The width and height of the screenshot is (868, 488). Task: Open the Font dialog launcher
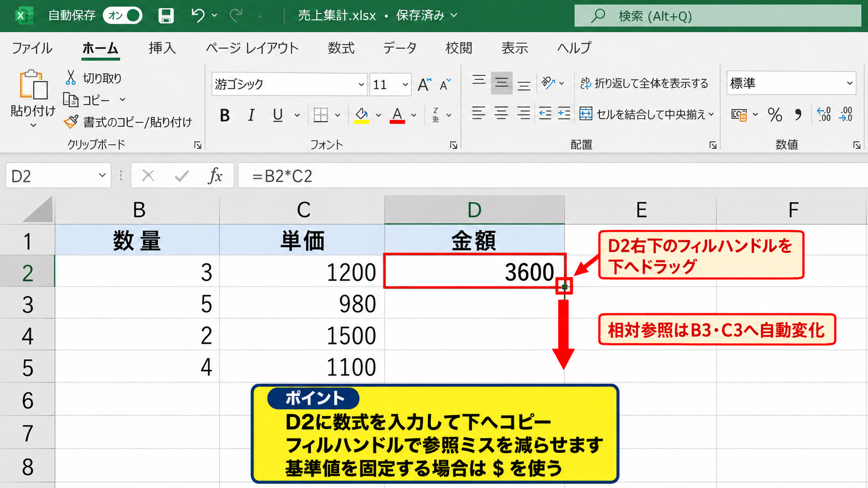tap(454, 145)
